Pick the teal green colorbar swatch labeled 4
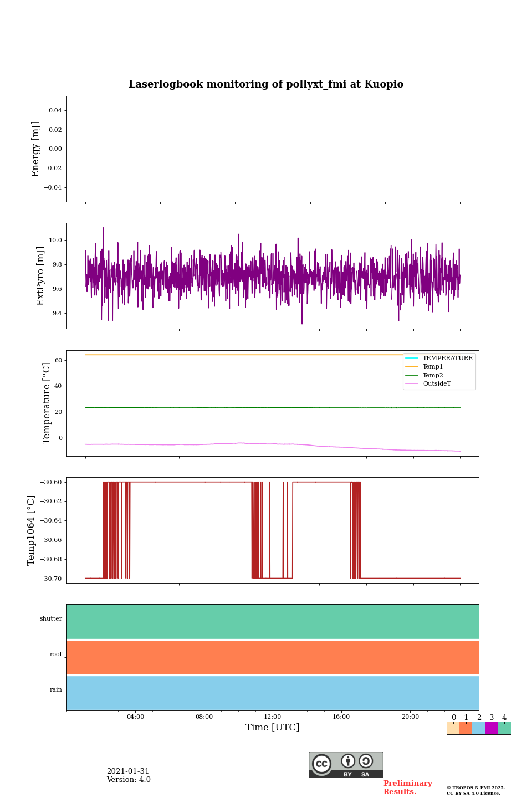532x798 pixels. point(504,728)
